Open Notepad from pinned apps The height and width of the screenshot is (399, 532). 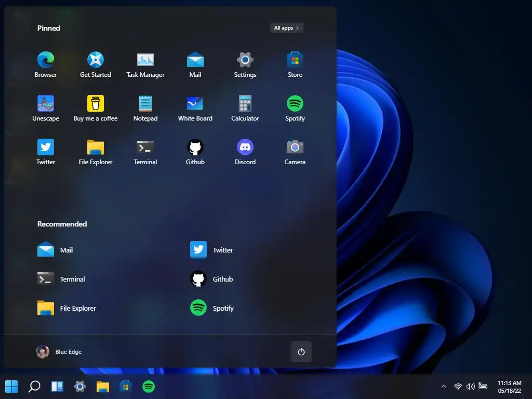tap(145, 109)
